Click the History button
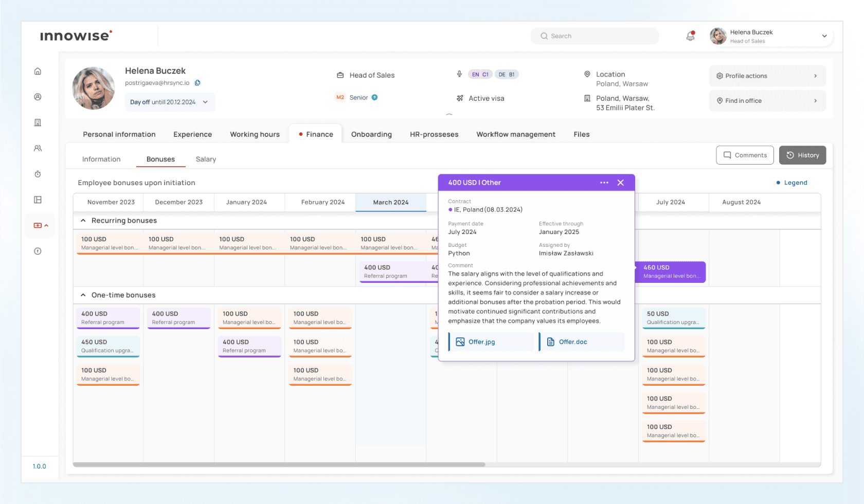This screenshot has height=504, width=864. [x=802, y=155]
